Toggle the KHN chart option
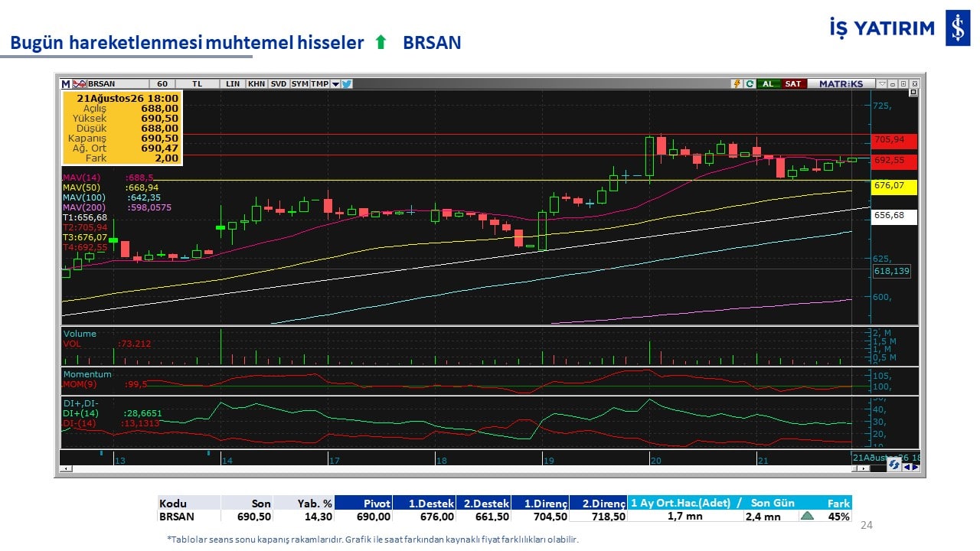 click(x=256, y=84)
